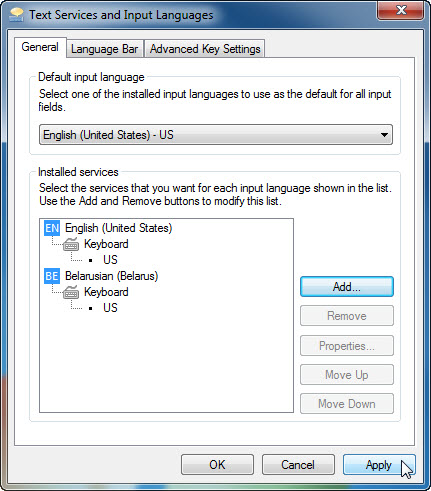The height and width of the screenshot is (491, 431).
Task: Select Belarusian (Belarus) in services list
Action: point(111,276)
